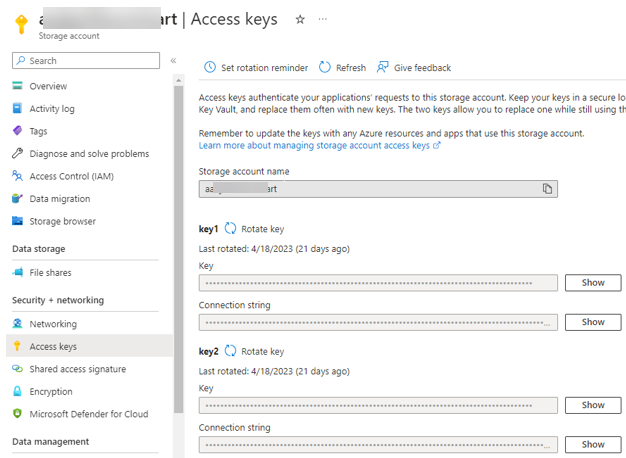The image size is (626, 458).
Task: Click key1 'Last rotated: 4/18/2023' text
Action: point(274,249)
